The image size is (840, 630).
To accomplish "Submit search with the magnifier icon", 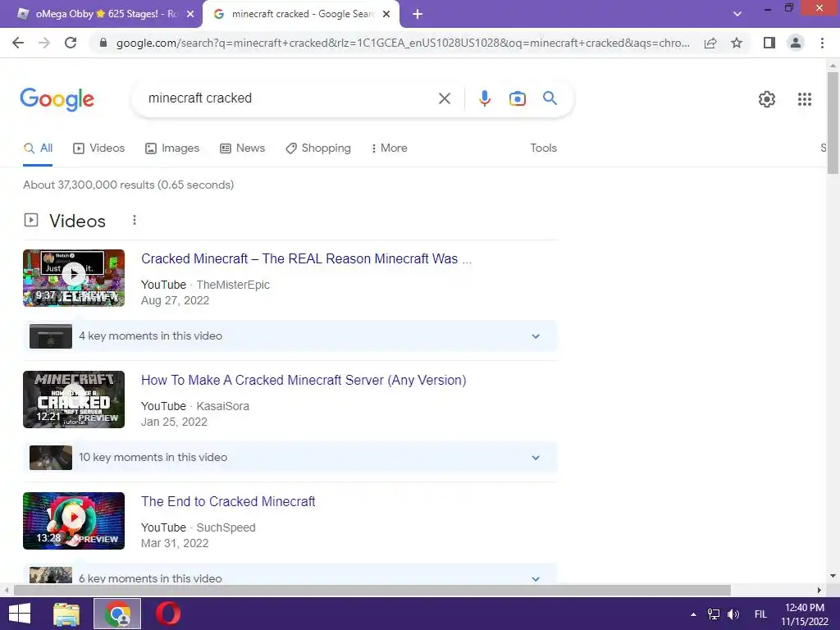I will click(x=550, y=98).
